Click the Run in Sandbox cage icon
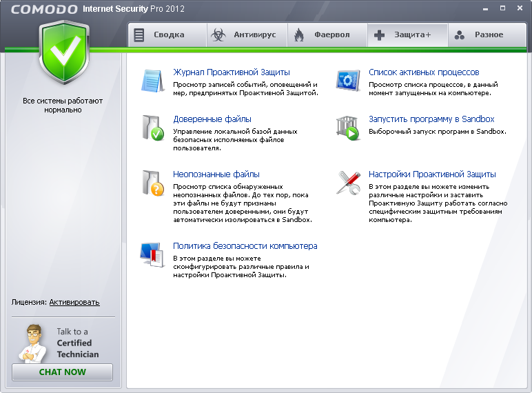The image size is (532, 393). 347,128
